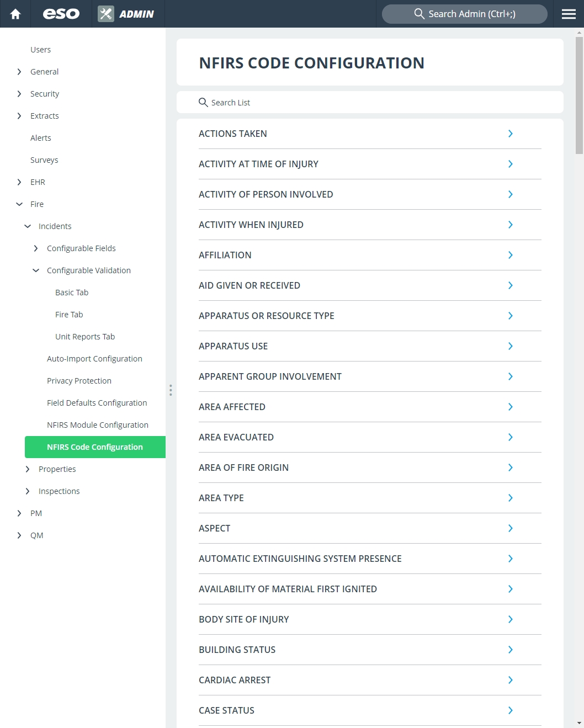
Task: Click the ESO logo
Action: pyautogui.click(x=61, y=14)
